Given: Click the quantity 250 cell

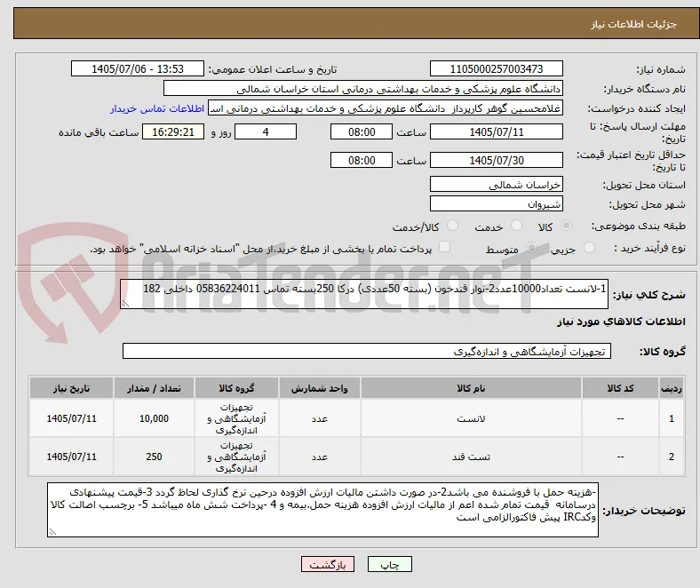Looking at the screenshot, I should click(154, 457).
